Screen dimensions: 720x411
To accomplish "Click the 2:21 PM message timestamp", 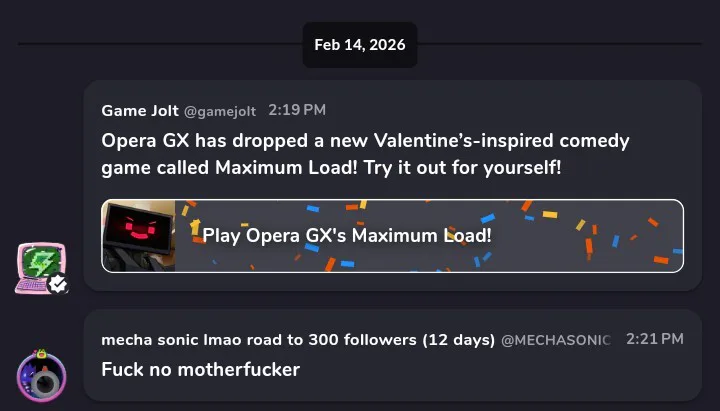I will tap(654, 339).
